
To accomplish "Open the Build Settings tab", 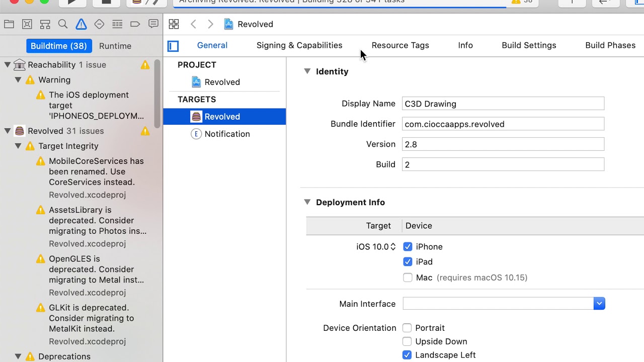I will (529, 45).
